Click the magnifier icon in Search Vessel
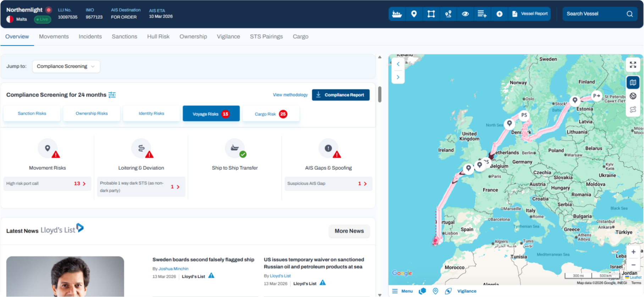644x297 pixels. click(629, 14)
